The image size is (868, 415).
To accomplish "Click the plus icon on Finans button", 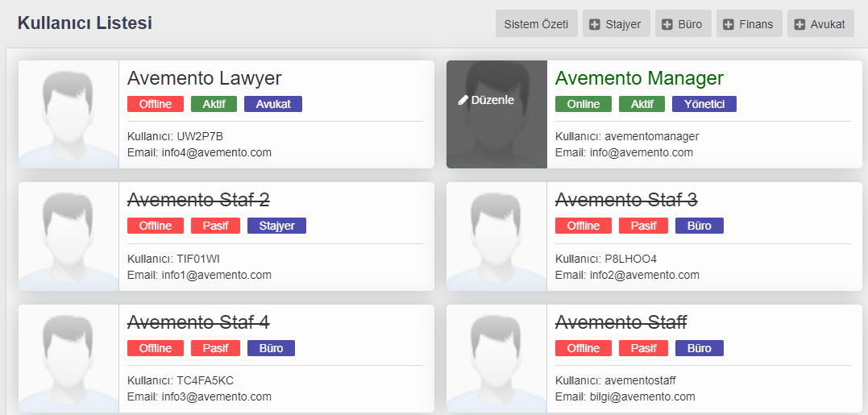I will coord(729,24).
